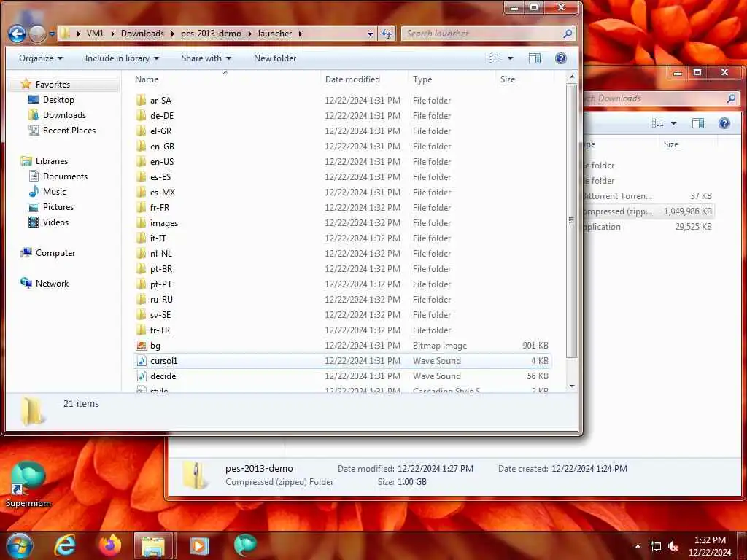Open Downloads in Favorites sidebar
The image size is (747, 560).
coord(64,114)
